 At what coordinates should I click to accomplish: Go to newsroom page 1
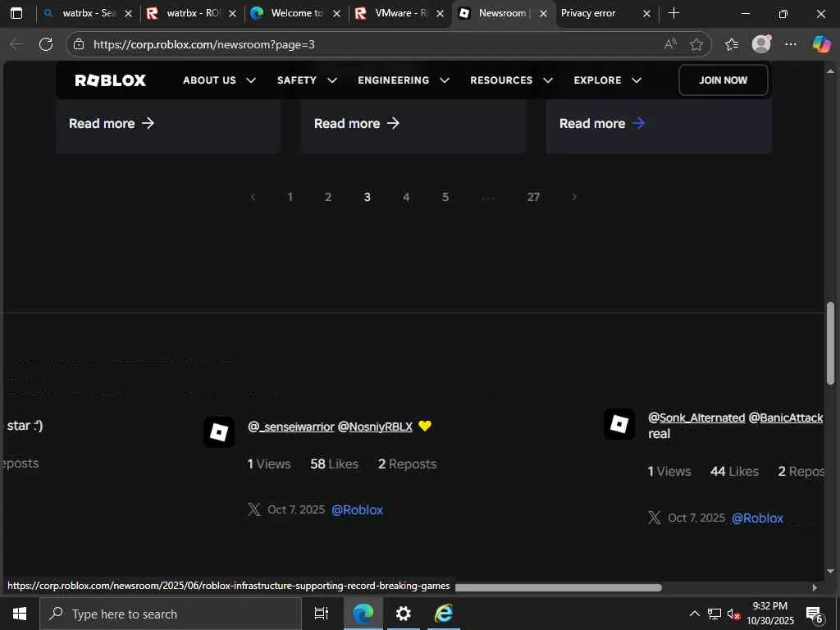290,197
